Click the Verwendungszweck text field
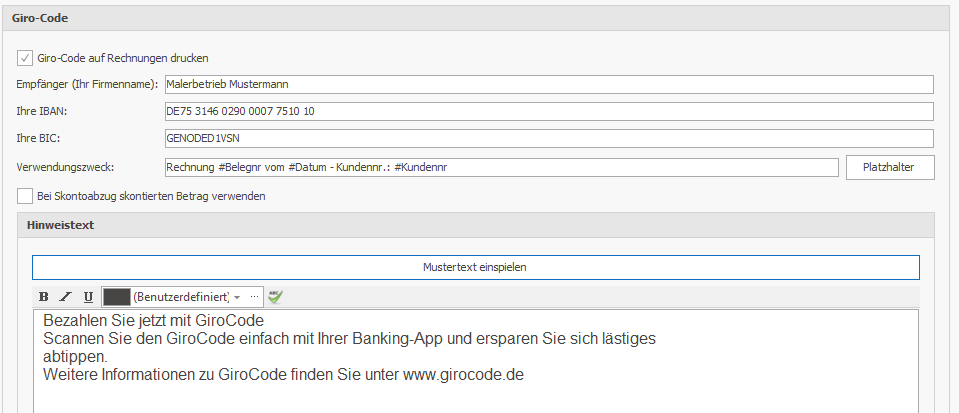The height and width of the screenshot is (413, 959). click(x=500, y=167)
